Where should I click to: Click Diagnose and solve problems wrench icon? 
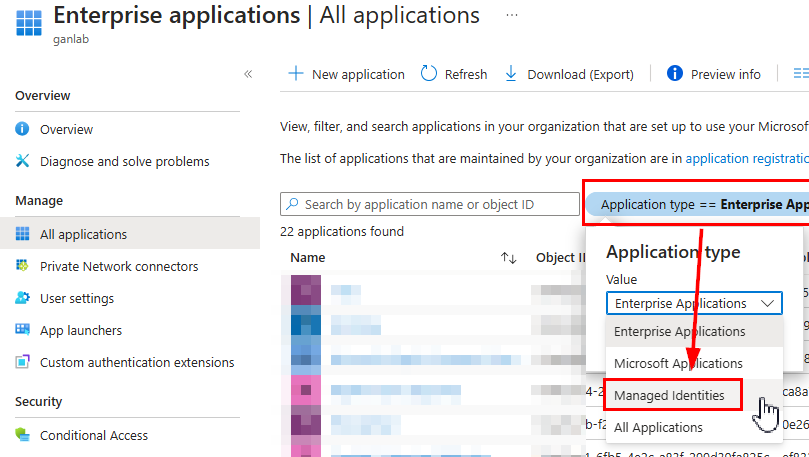tap(22, 161)
